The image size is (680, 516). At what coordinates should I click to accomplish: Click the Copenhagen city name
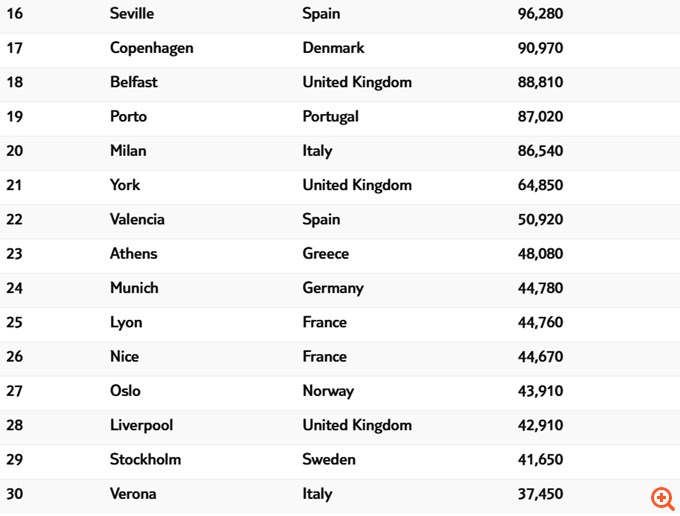coord(151,48)
